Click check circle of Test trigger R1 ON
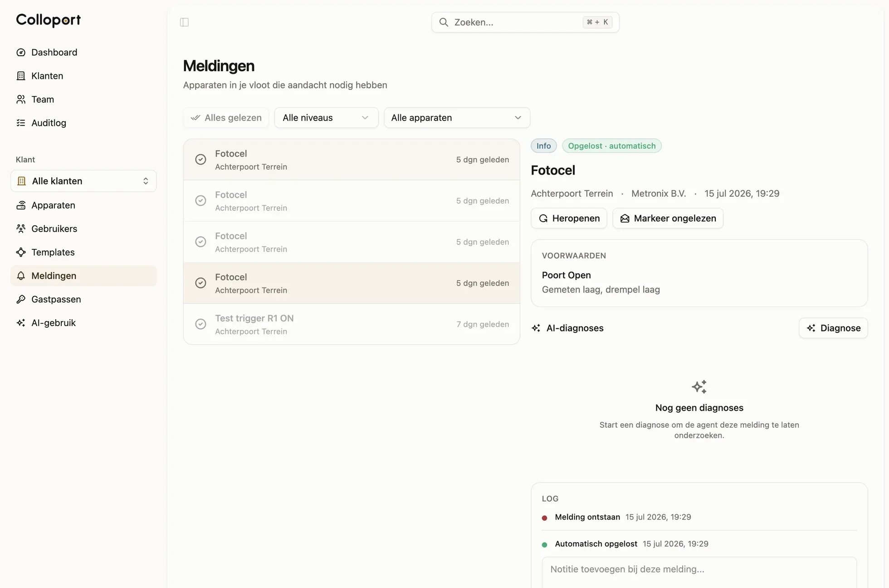889x588 pixels. 200,325
